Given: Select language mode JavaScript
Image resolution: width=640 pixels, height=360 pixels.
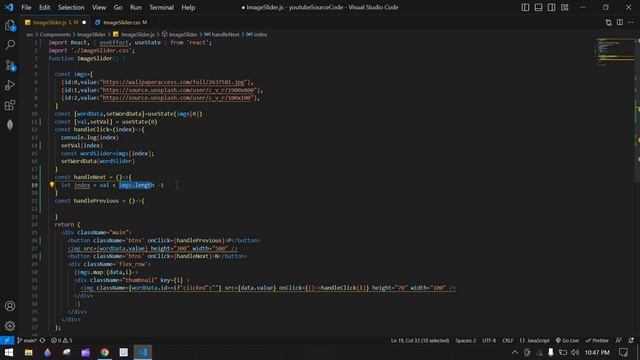Looking at the screenshot, I should tap(535, 340).
